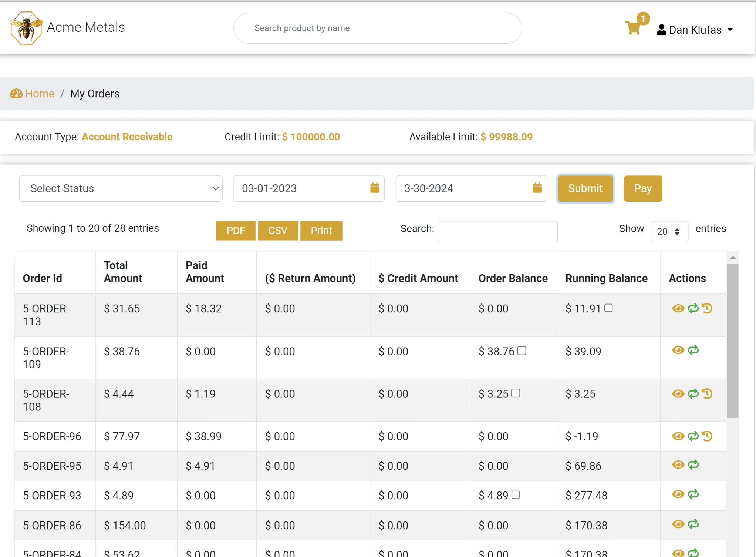Click the reorder icon for 5-ORDER-93
This screenshot has height=557, width=756.
click(x=693, y=494)
